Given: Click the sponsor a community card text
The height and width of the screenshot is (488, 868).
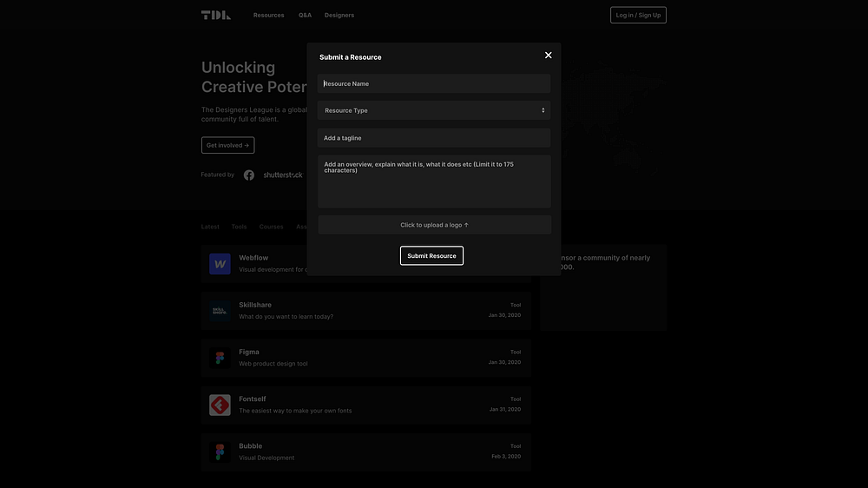Looking at the screenshot, I should point(604,262).
